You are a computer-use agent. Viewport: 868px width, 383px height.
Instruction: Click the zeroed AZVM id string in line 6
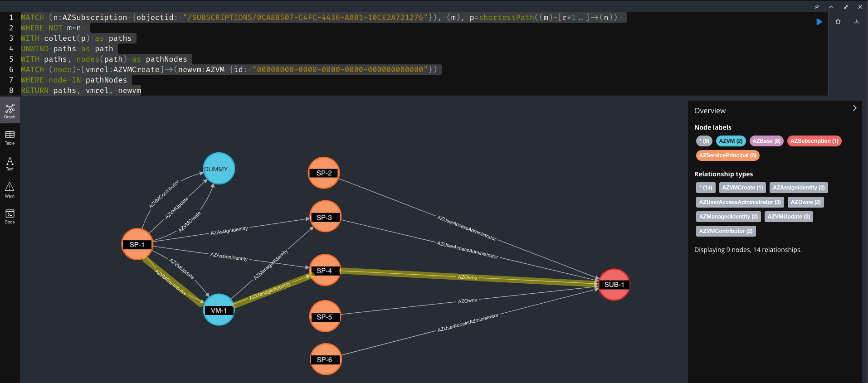[x=340, y=69]
